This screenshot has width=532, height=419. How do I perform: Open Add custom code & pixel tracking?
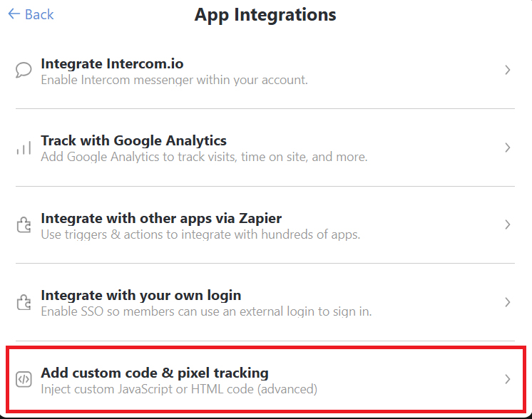pos(155,373)
